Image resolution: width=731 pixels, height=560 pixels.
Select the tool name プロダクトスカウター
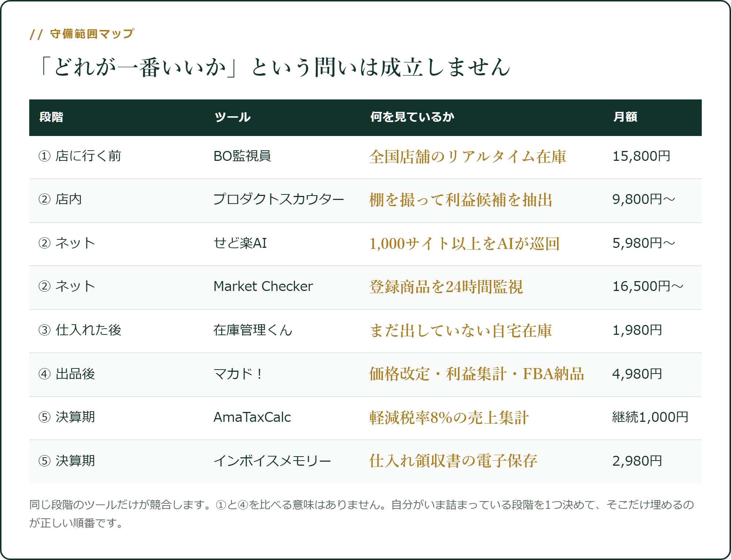(x=279, y=199)
